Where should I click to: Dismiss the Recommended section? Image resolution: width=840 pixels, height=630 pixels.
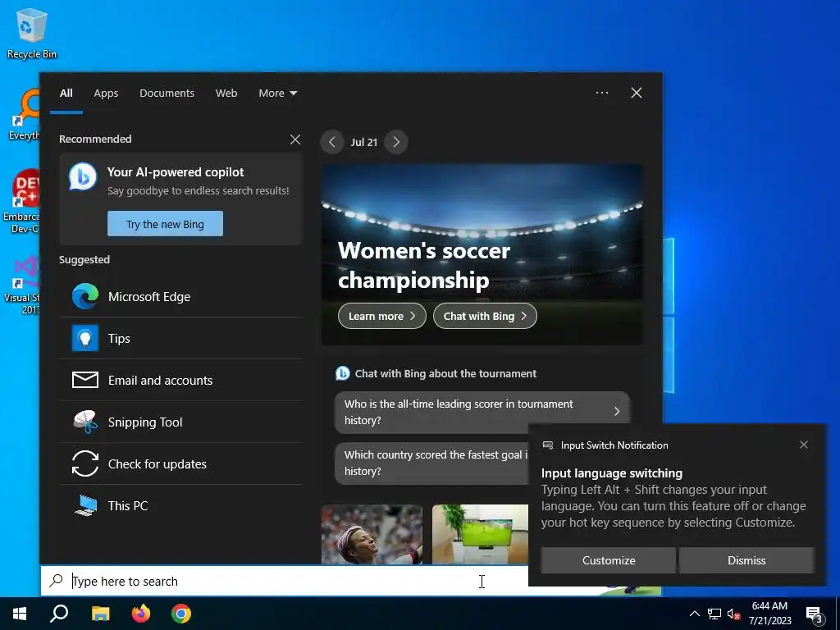pos(295,139)
